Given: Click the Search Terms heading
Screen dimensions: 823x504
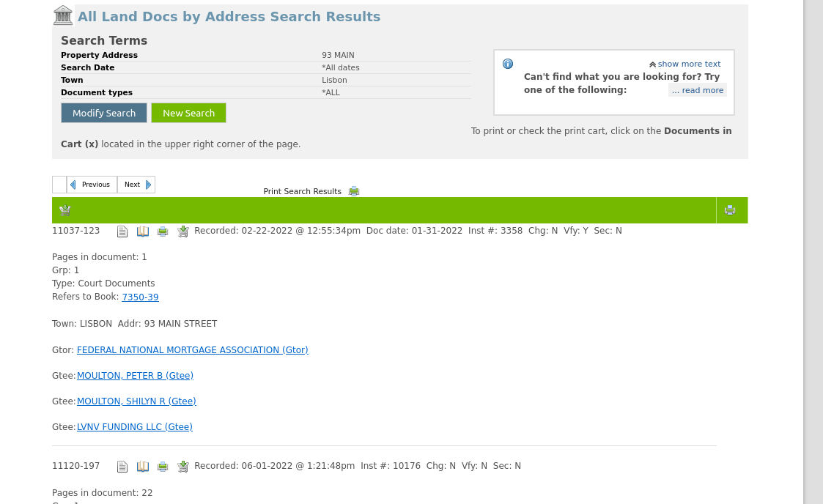Looking at the screenshot, I should [x=104, y=40].
